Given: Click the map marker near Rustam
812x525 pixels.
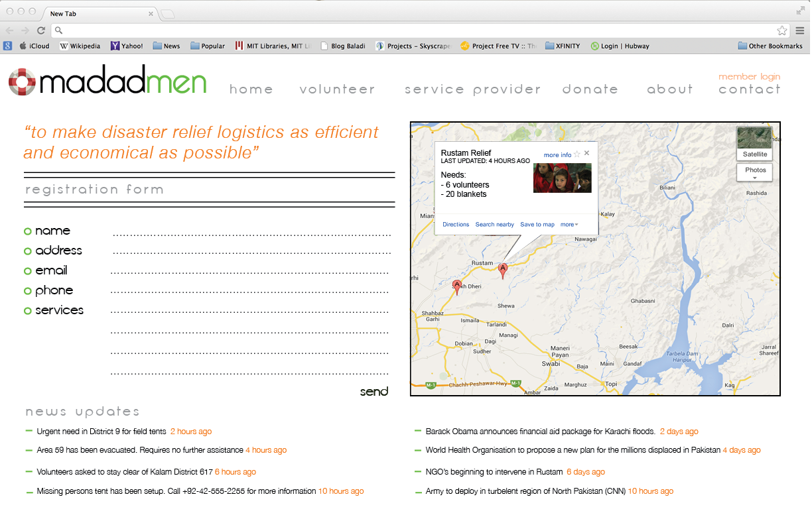Looking at the screenshot, I should click(503, 270).
